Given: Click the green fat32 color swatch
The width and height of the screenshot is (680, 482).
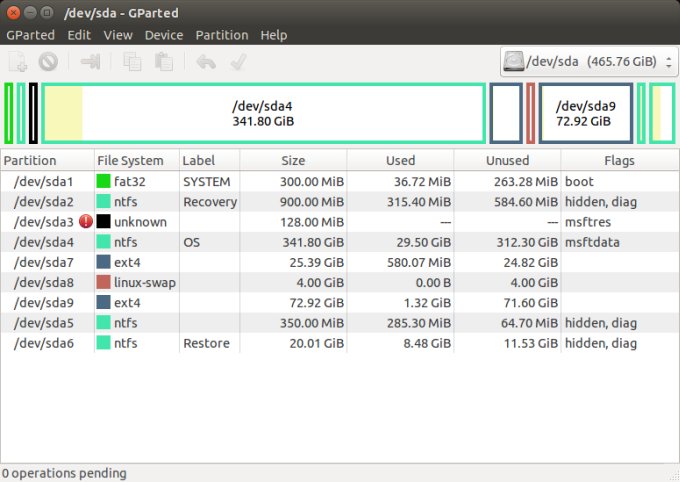Looking at the screenshot, I should pyautogui.click(x=103, y=182).
